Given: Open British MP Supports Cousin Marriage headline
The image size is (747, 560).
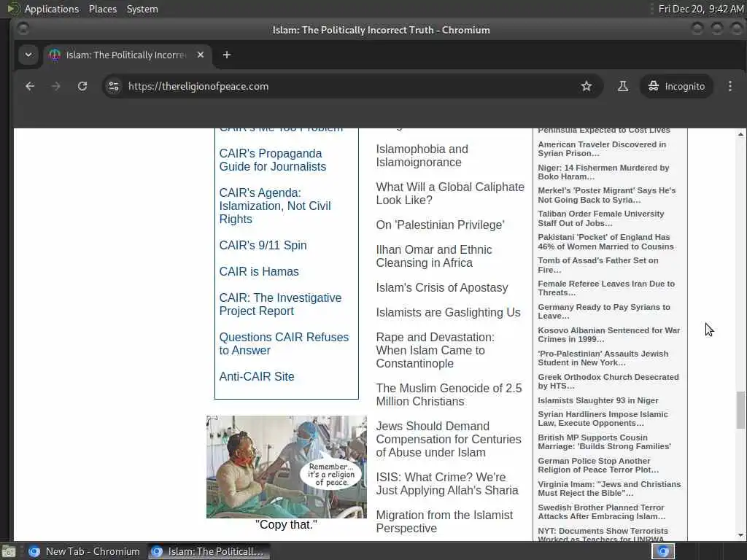Looking at the screenshot, I should 604,442.
